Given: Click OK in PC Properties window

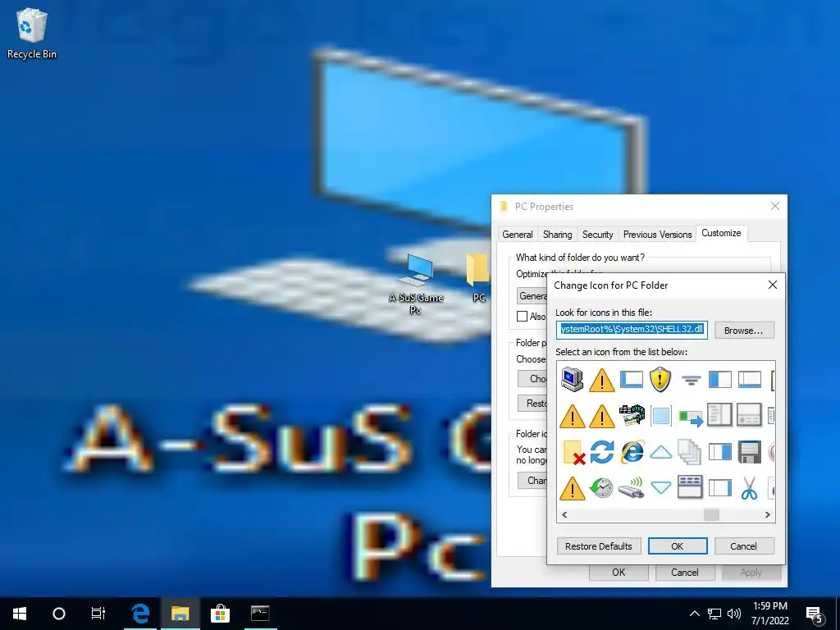Looking at the screenshot, I should [619, 573].
